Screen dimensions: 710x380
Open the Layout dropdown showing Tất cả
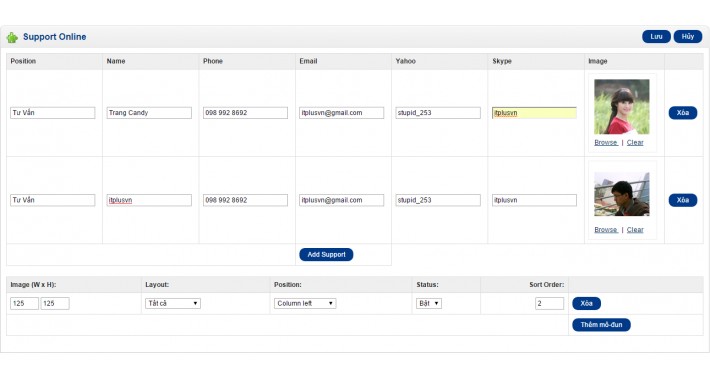pos(173,303)
